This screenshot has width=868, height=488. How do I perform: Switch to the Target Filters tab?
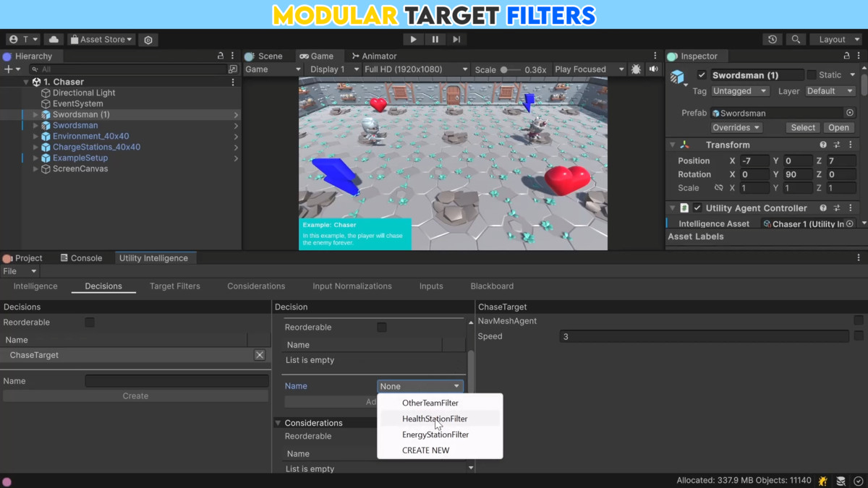click(175, 286)
